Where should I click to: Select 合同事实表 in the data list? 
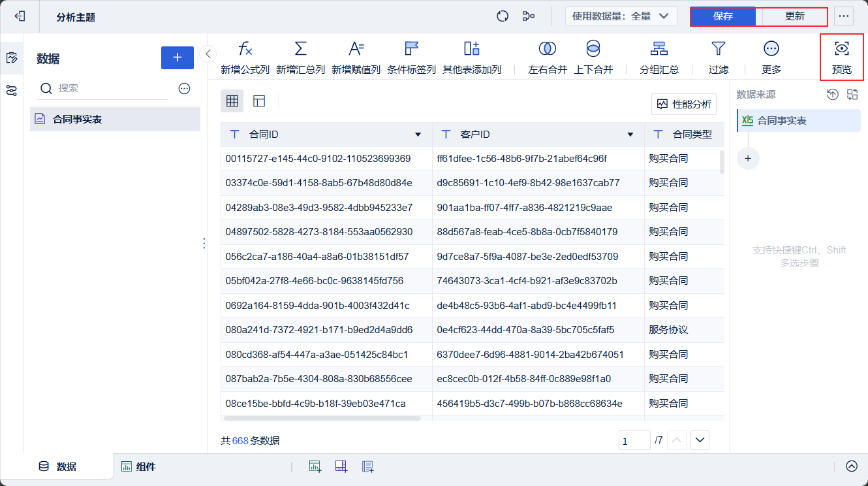(115, 120)
